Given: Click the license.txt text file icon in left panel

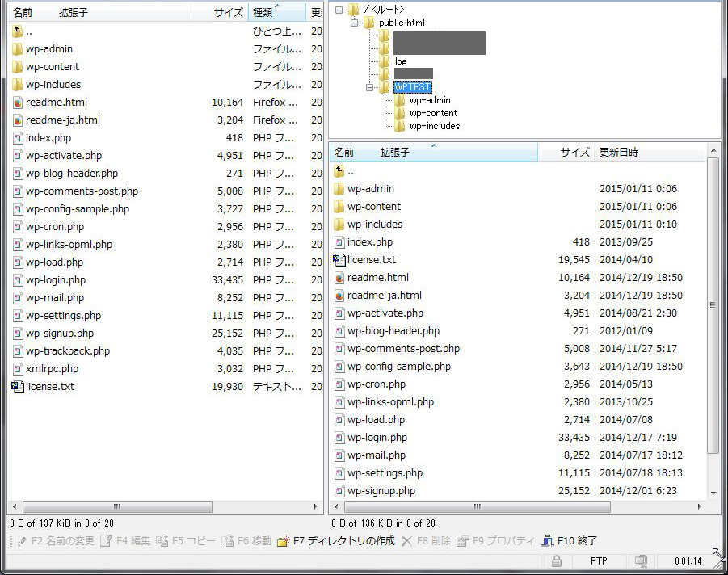Looking at the screenshot, I should (18, 387).
